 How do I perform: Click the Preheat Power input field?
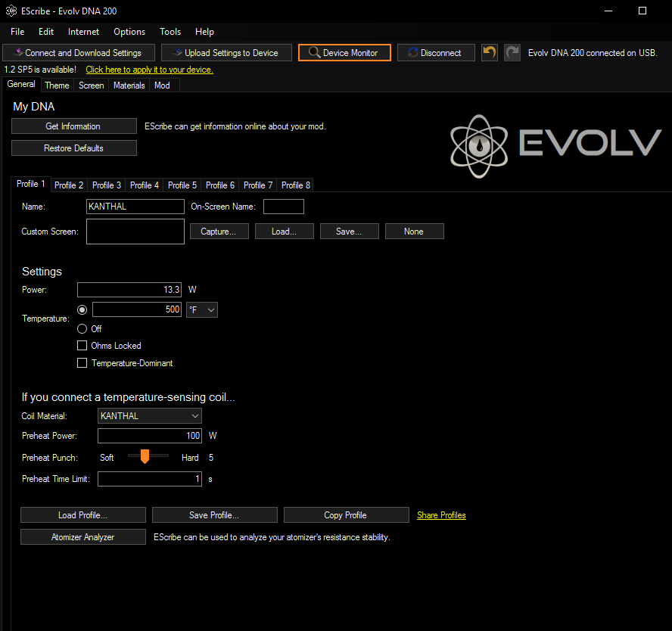[x=150, y=436]
